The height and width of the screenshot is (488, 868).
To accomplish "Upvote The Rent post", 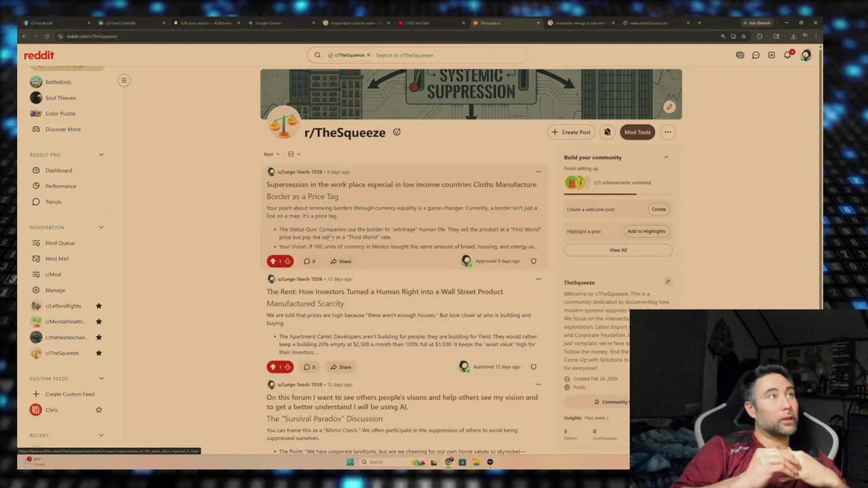I will click(273, 367).
